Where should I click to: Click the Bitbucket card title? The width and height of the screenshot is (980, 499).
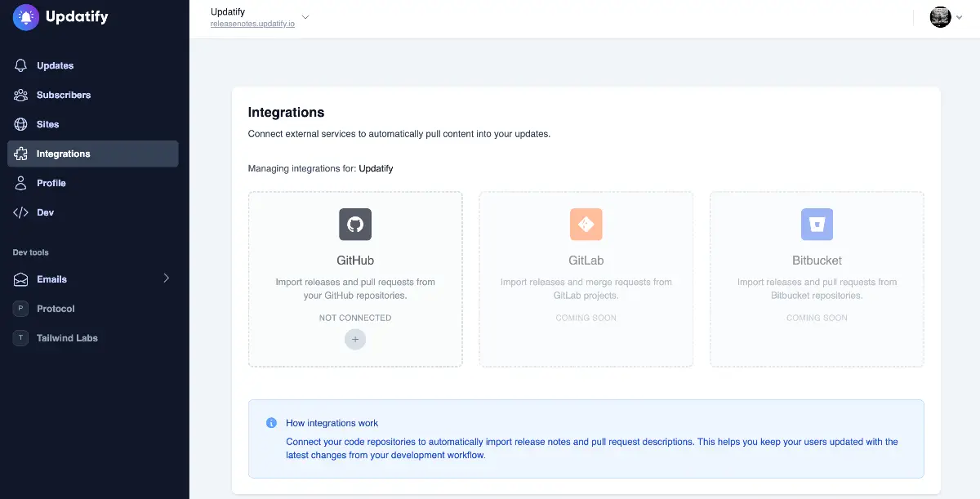(x=817, y=261)
